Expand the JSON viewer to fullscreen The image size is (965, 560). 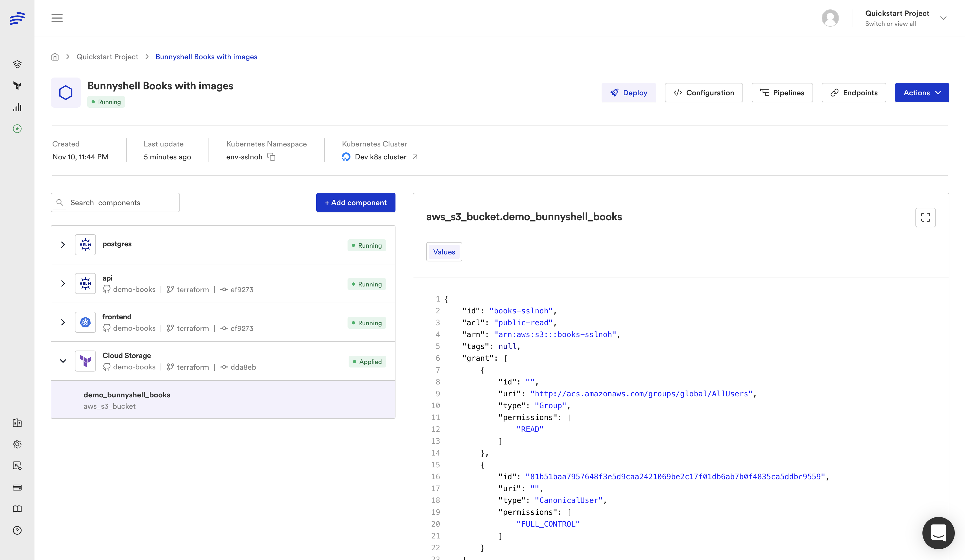pos(926,218)
